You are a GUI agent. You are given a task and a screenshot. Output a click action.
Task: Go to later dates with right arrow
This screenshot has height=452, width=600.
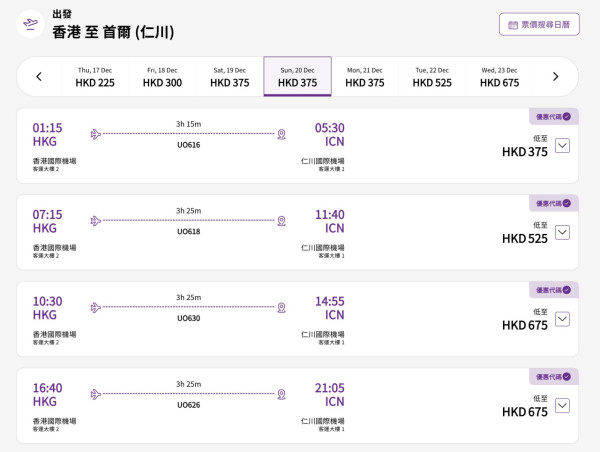pyautogui.click(x=556, y=77)
